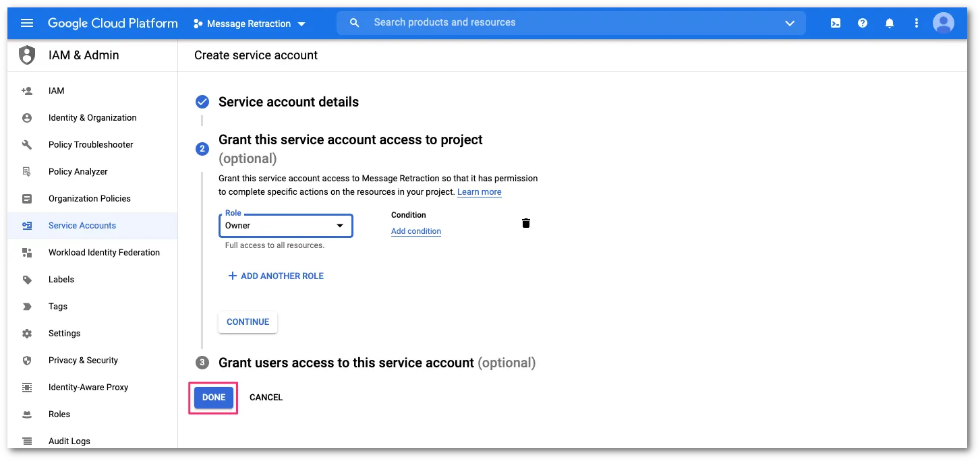Open the three-dot settings menu
This screenshot has height=461, width=980.
click(916, 23)
